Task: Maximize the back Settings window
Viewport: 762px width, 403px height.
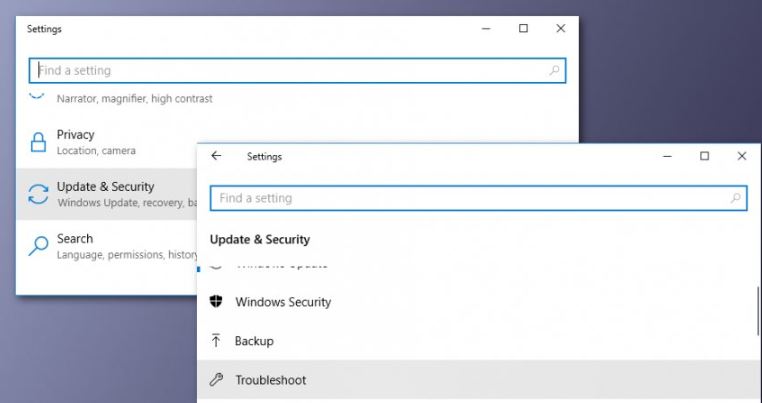Action: click(x=523, y=29)
